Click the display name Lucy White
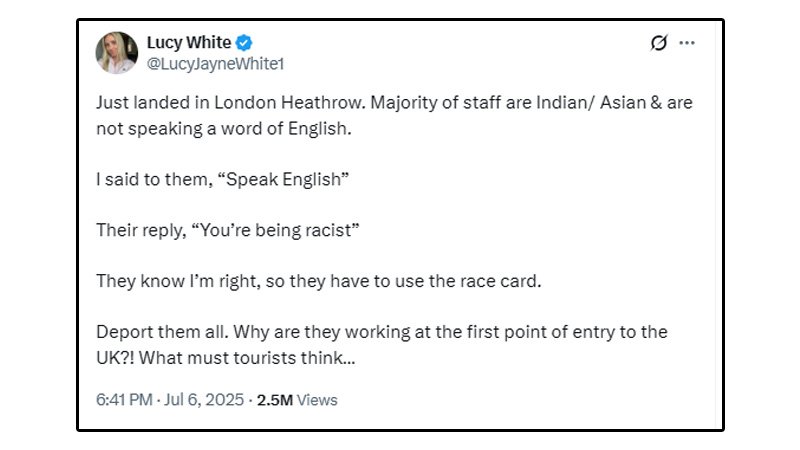This screenshot has width=800, height=450. [189, 43]
